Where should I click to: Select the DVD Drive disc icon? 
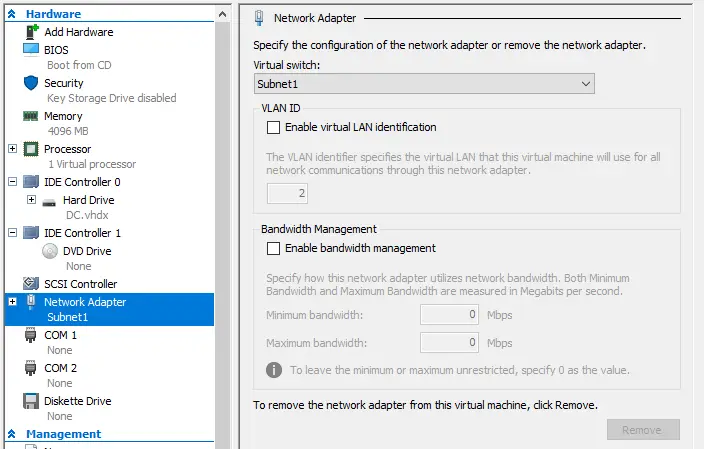tap(50, 251)
